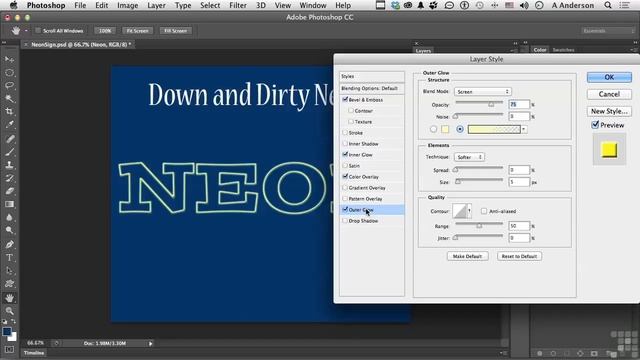Select the Quick Selection tool

point(9,98)
